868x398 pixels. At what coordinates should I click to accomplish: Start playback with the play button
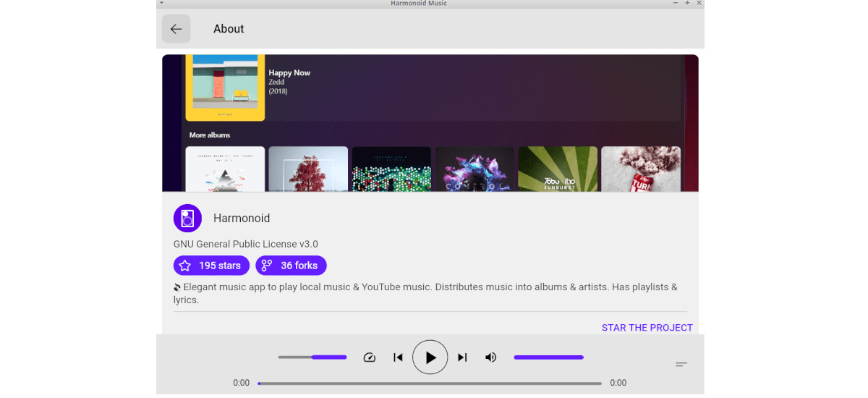point(430,357)
